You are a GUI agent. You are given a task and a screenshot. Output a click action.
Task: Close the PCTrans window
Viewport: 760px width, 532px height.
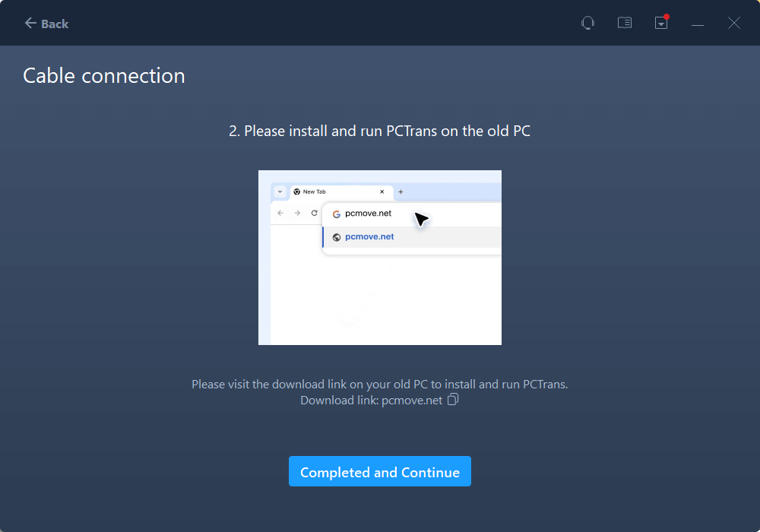tap(733, 24)
